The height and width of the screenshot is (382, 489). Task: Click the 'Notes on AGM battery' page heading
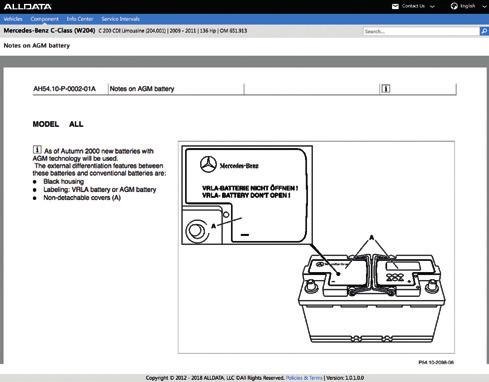tap(37, 46)
